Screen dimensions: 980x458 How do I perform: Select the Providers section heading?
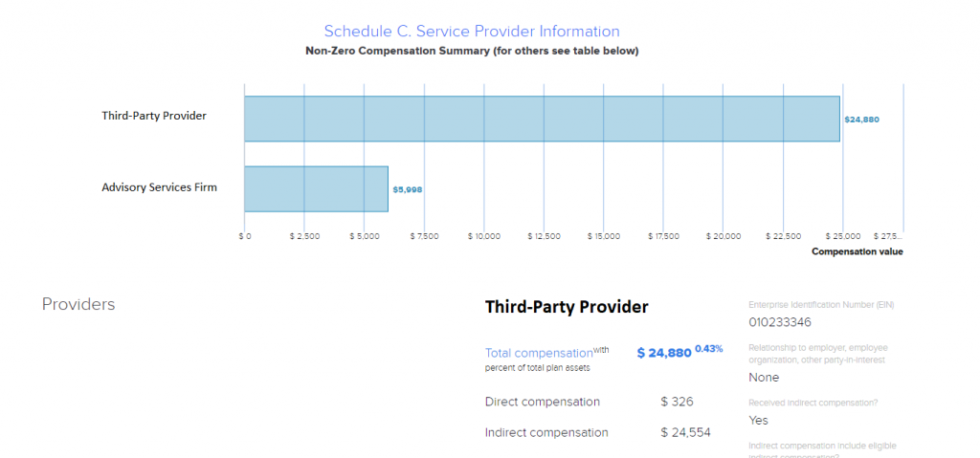click(78, 304)
